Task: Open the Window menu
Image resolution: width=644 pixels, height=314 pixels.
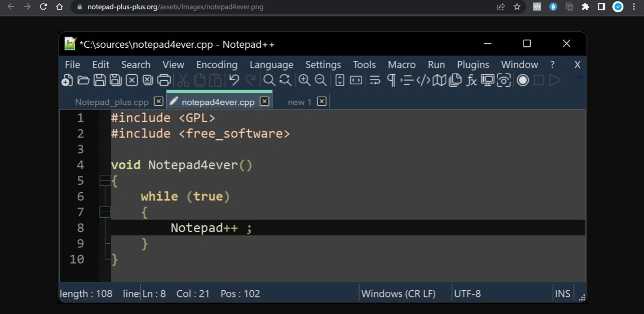Action: pos(520,65)
